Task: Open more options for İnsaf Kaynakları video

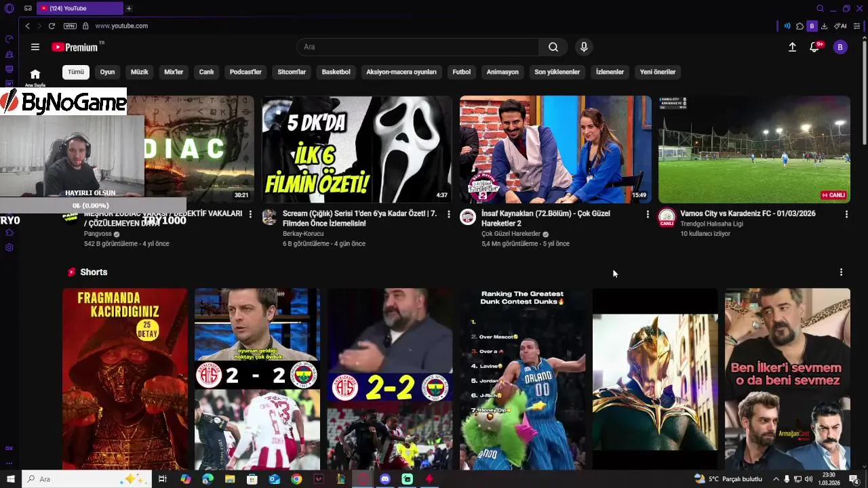Action: coord(647,214)
